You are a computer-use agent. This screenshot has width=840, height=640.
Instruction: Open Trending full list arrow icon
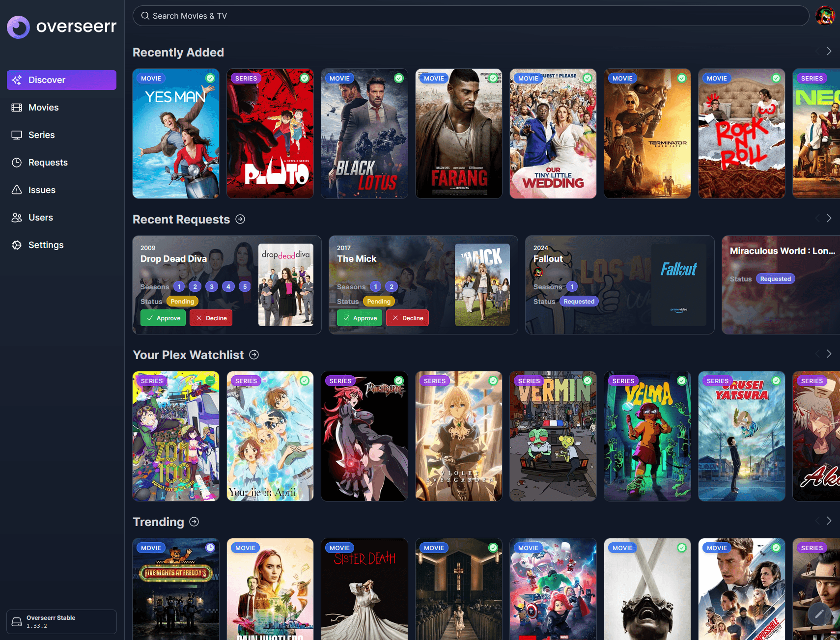pyautogui.click(x=194, y=522)
